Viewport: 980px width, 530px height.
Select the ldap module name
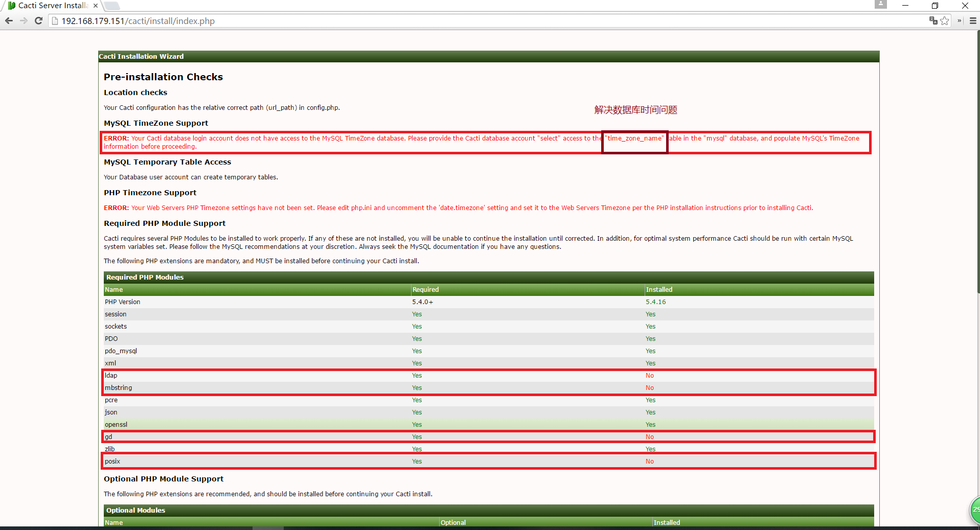pos(111,376)
